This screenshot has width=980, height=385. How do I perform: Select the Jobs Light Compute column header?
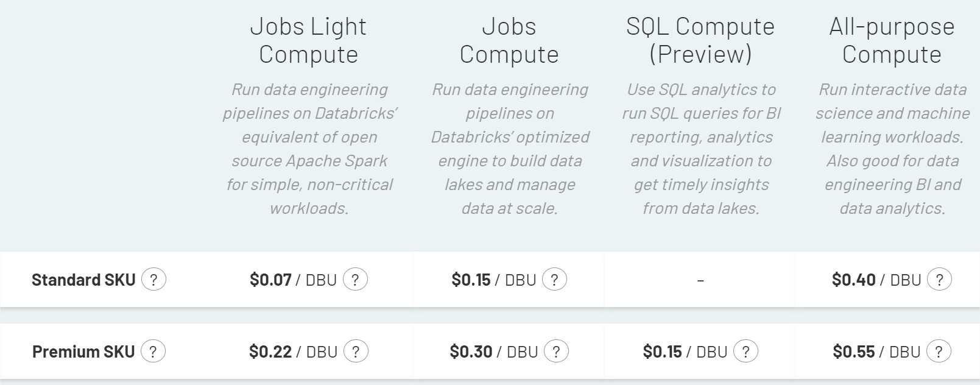pyautogui.click(x=308, y=40)
